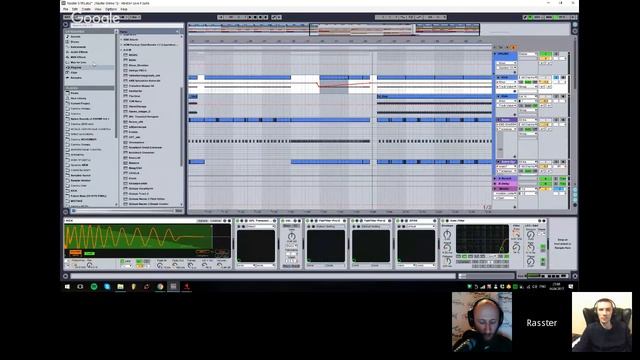The width and height of the screenshot is (640, 360).
Task: Open the Create menu
Action: [86, 9]
